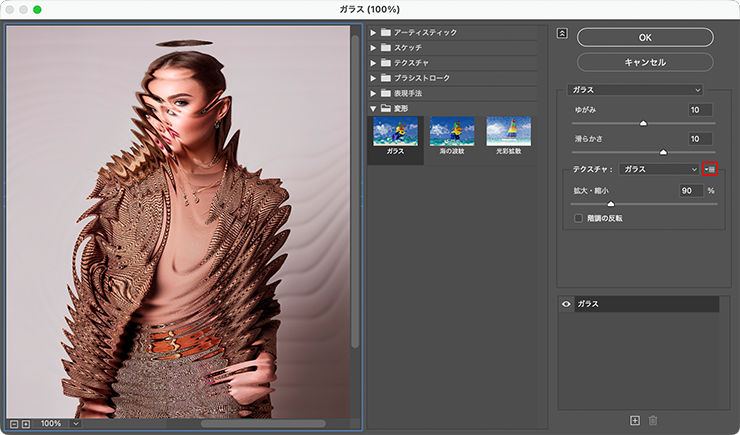The width and height of the screenshot is (740, 435).
Task: Select the 海の波紋 filter thumbnail
Action: click(452, 132)
